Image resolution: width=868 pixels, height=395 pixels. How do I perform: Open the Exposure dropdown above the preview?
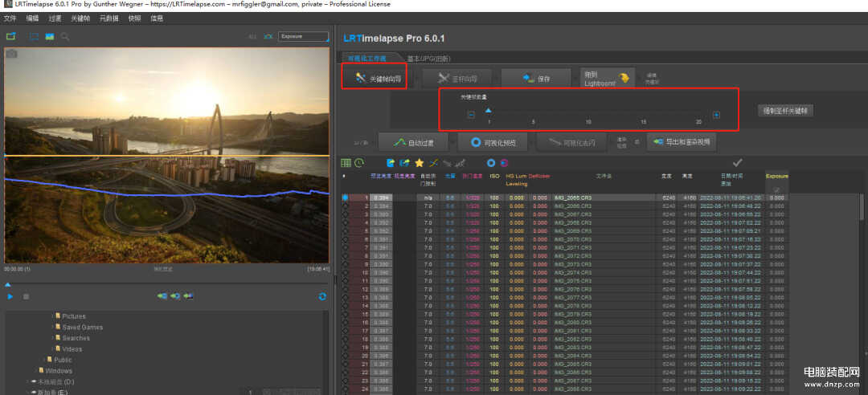[303, 36]
